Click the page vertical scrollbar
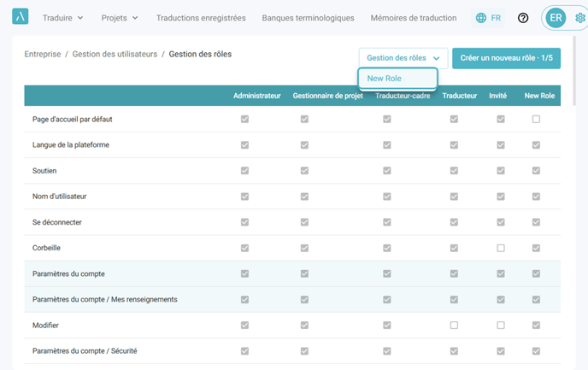588x370 pixels. click(574, 71)
